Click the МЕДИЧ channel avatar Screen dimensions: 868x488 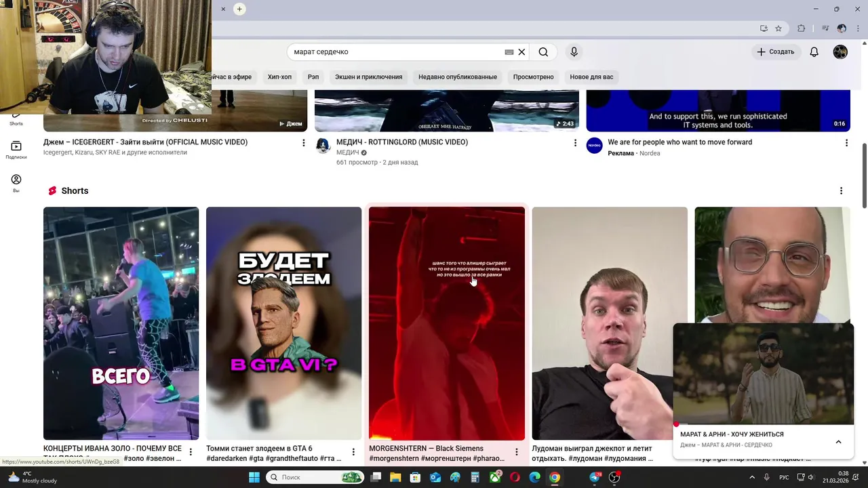pos(323,146)
